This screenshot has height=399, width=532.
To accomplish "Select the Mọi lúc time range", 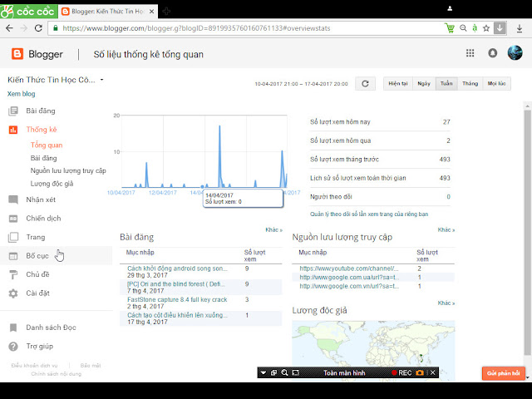I will coord(497,83).
